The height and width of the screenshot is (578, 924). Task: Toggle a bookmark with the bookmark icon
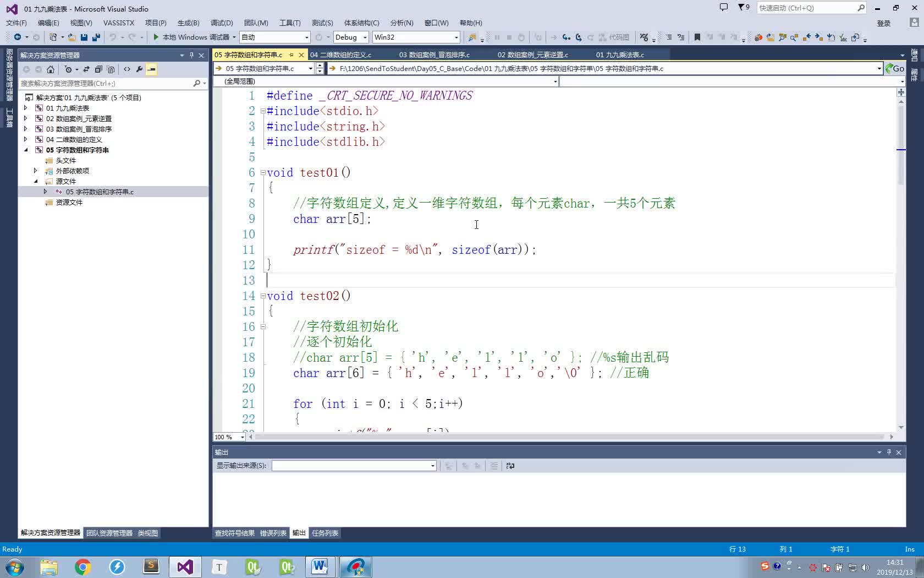697,37
